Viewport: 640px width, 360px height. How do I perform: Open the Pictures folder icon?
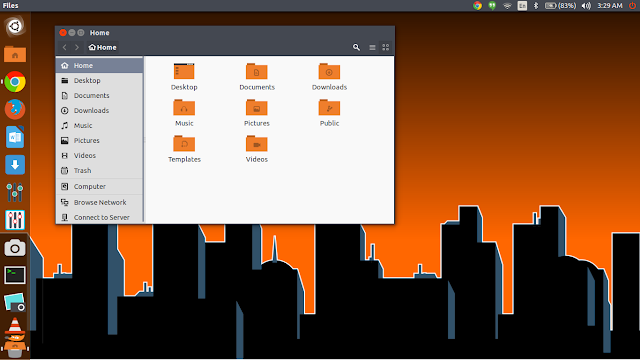point(257,108)
